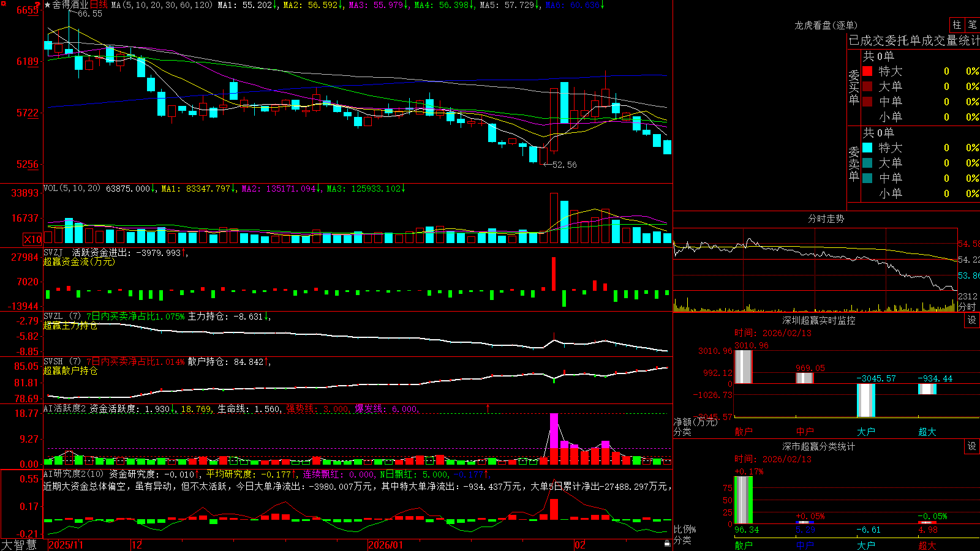
Task: Click the 2026/01 date marker on timeline
Action: (x=386, y=545)
